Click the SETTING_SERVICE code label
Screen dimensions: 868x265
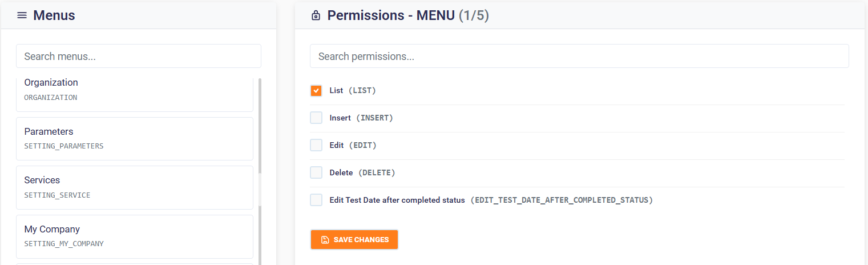pos(57,195)
